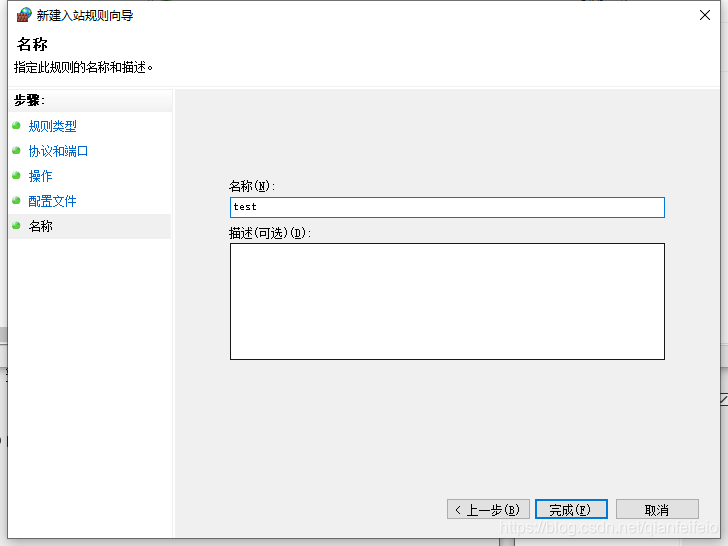728x546 pixels.
Task: Click the 指定此规则的名称和描述 subtitle
Action: click(84, 67)
